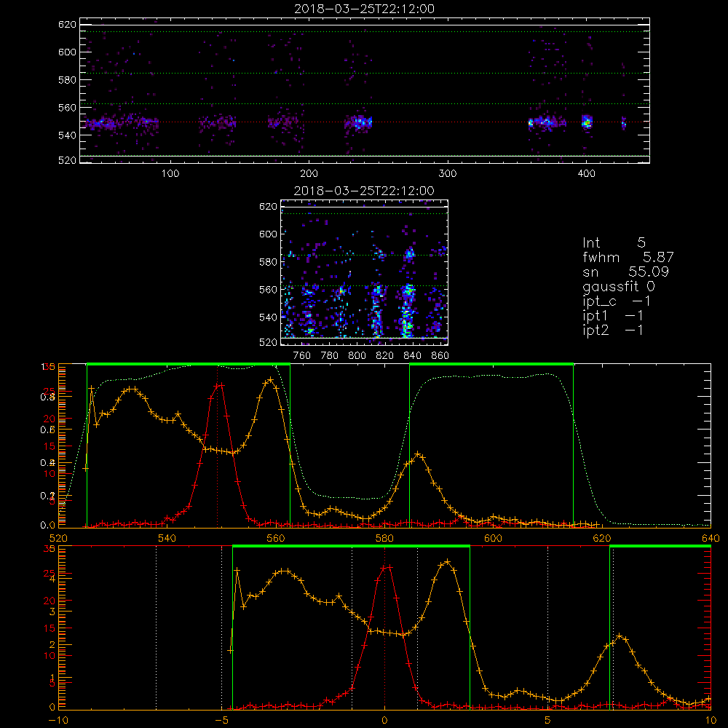728x728 pixels.
Task: Click the timestamp title above the small middle image
Action: click(364, 191)
